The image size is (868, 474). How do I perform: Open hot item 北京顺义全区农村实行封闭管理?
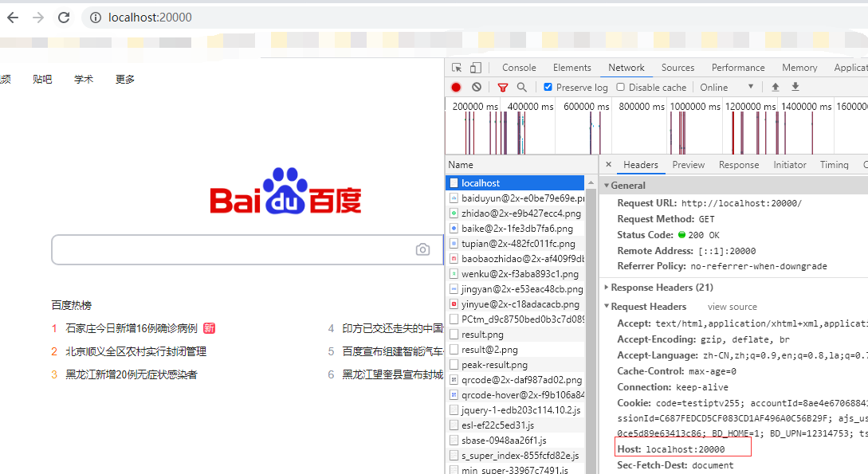pyautogui.click(x=136, y=352)
